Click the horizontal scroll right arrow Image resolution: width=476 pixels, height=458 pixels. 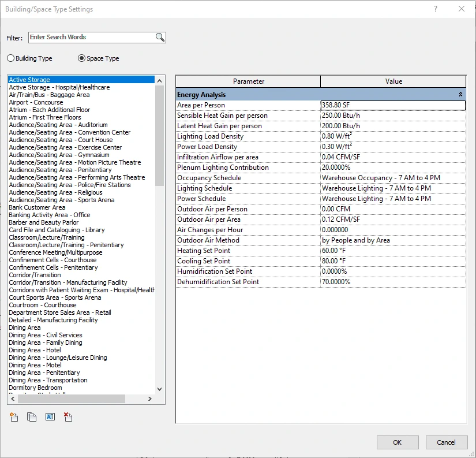[x=149, y=399]
